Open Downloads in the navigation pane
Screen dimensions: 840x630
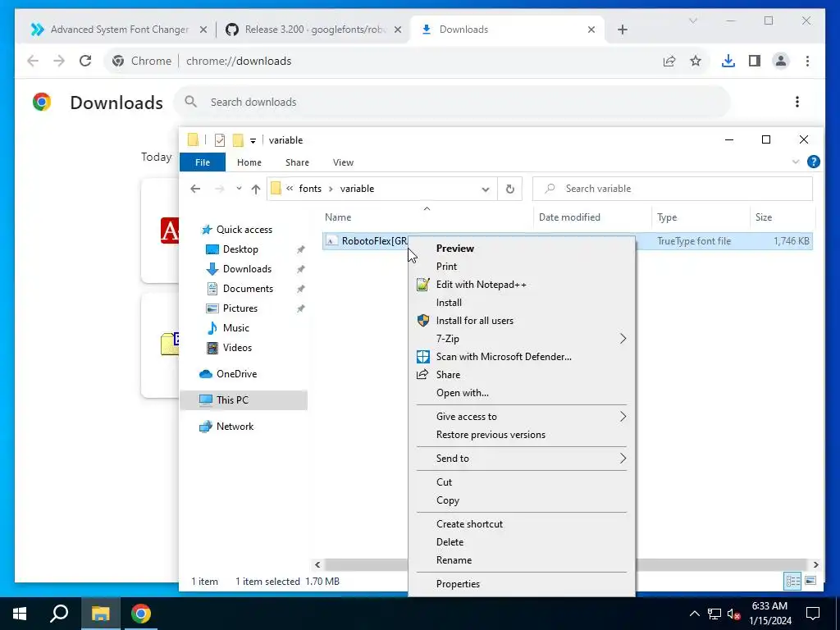tap(247, 269)
